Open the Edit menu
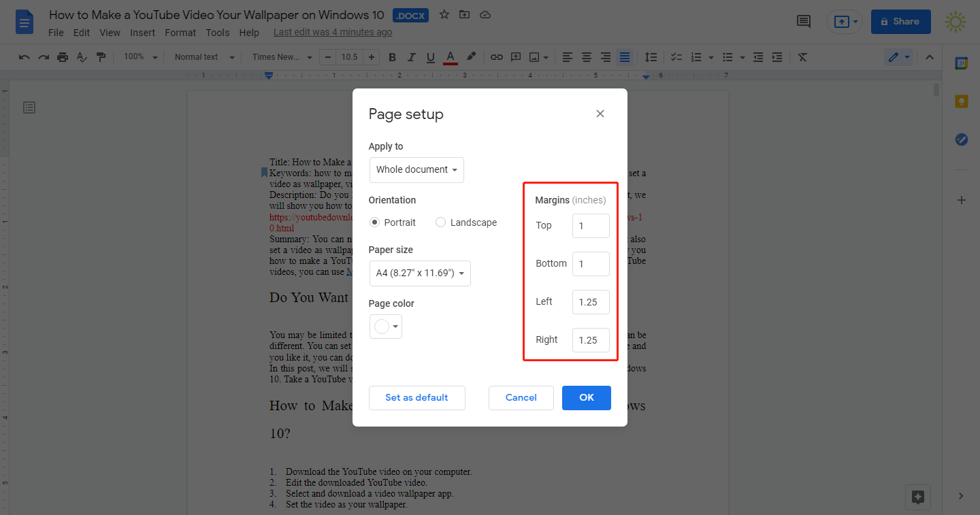 click(x=82, y=33)
